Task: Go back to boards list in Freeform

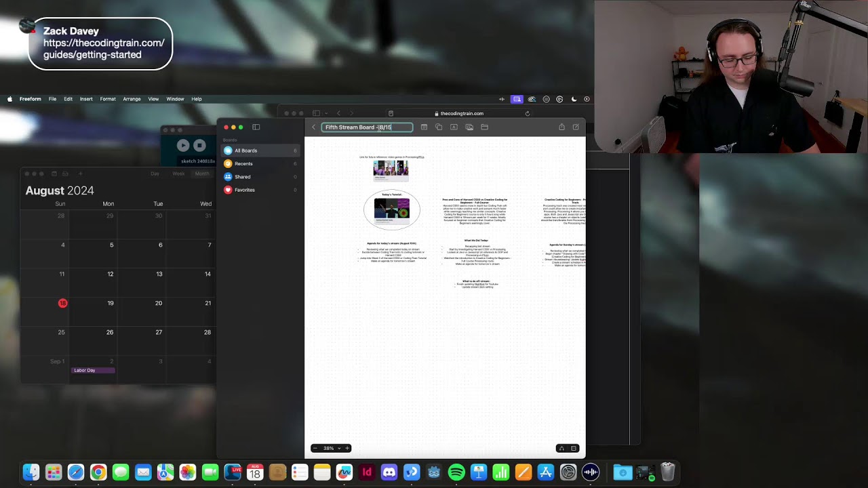Action: point(313,127)
